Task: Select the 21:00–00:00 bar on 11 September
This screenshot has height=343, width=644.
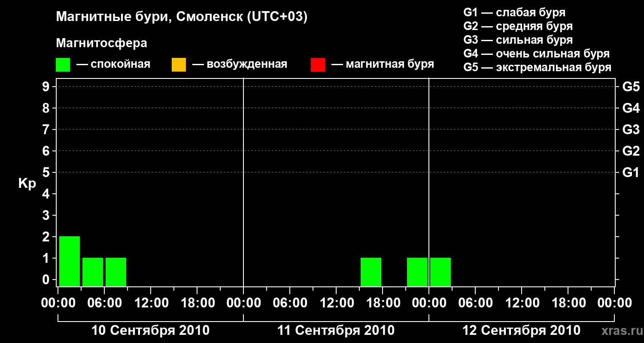Action: tap(417, 272)
